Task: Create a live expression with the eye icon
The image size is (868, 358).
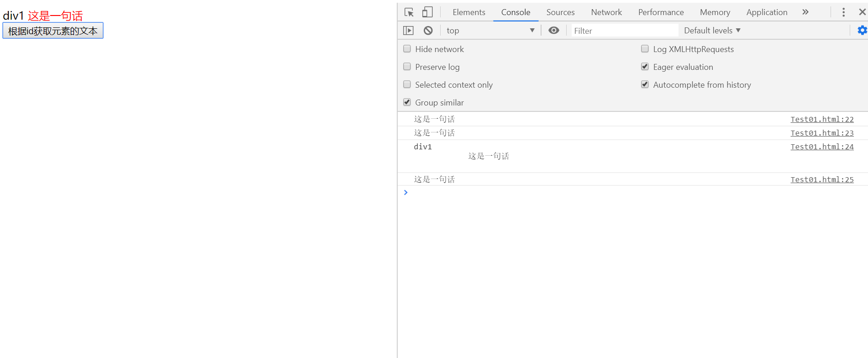Action: 553,31
